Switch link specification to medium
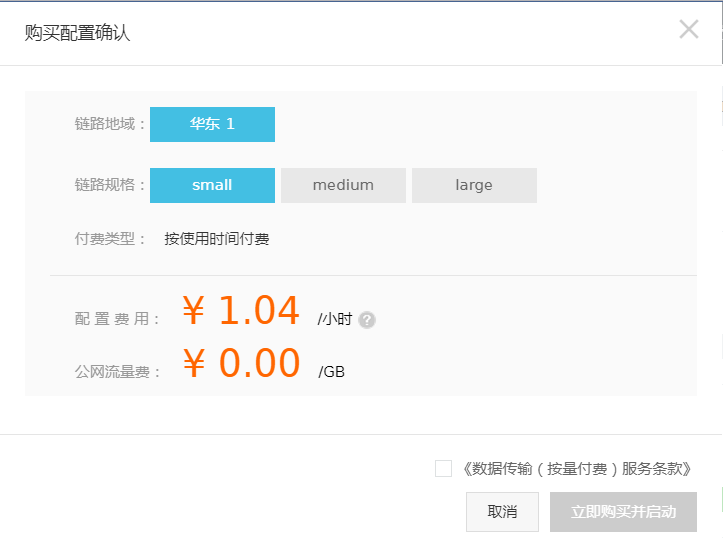 [x=343, y=185]
